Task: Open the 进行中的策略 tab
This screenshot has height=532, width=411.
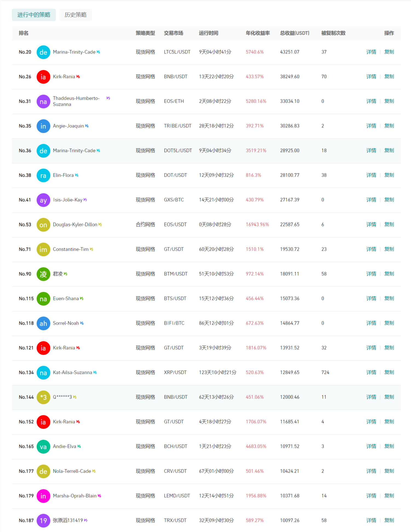Action: 34,15
